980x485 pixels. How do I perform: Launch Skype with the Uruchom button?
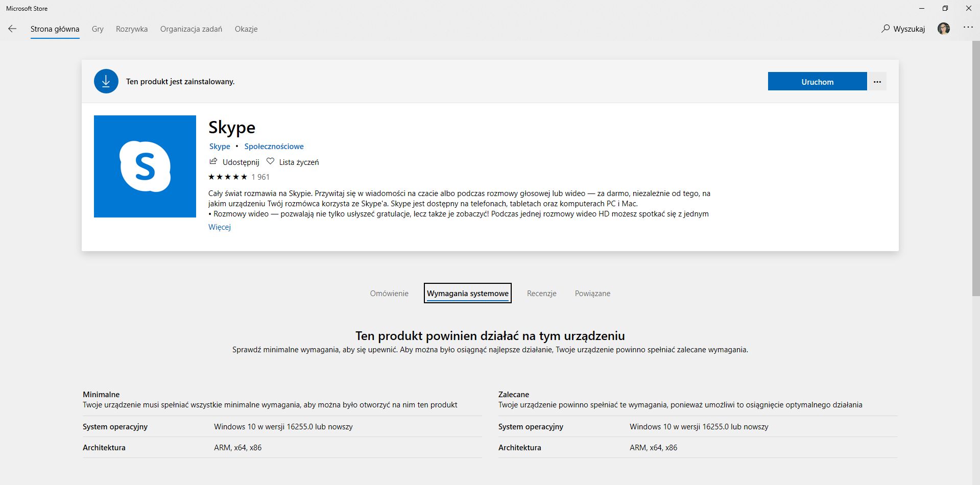(817, 82)
